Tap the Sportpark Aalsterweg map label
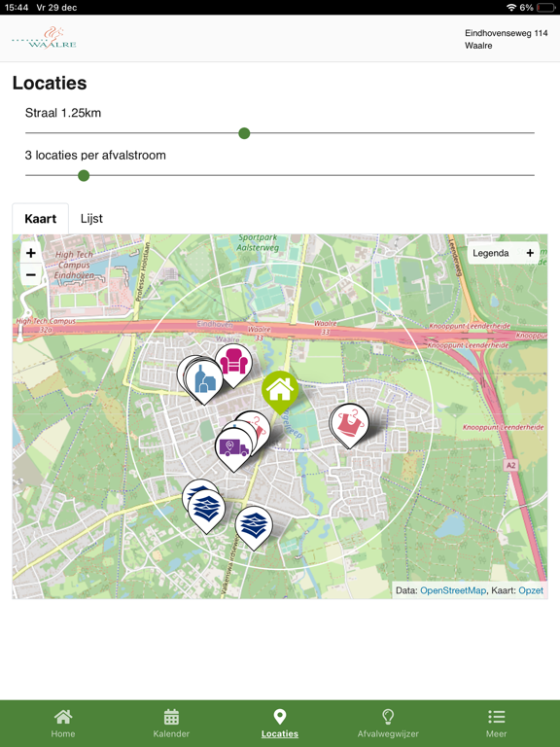 [258, 242]
